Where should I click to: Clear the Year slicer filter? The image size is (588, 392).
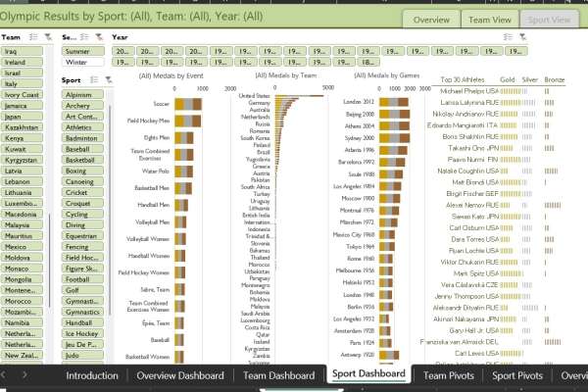522,37
